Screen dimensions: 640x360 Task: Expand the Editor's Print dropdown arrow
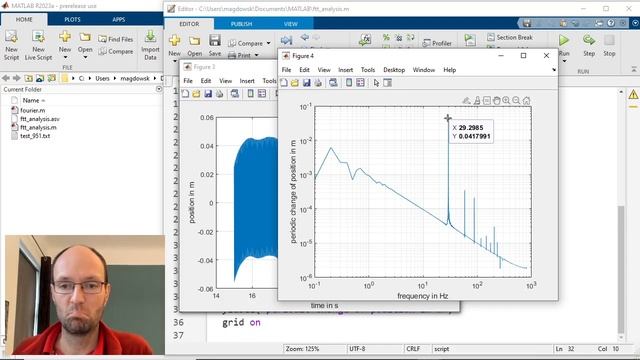tap(257, 55)
